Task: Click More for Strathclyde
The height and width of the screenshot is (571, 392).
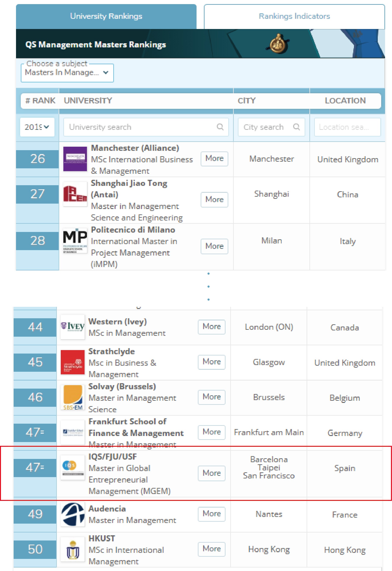Action: 211,362
